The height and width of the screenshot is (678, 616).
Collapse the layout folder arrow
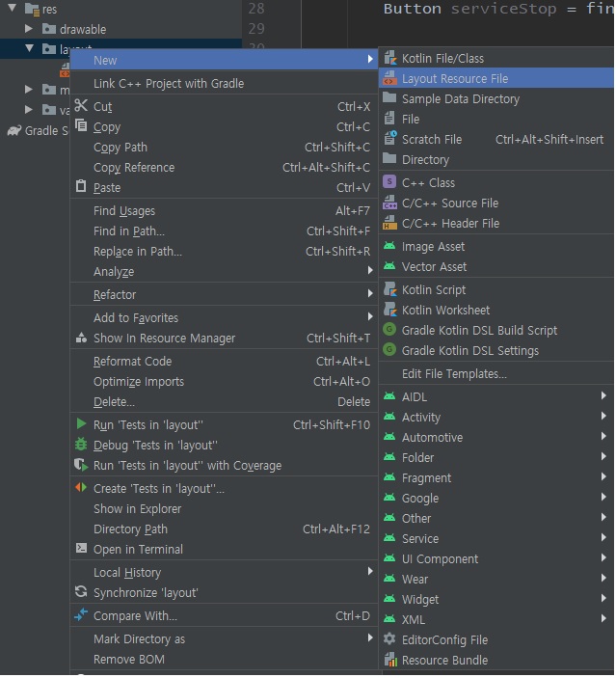[x=29, y=48]
